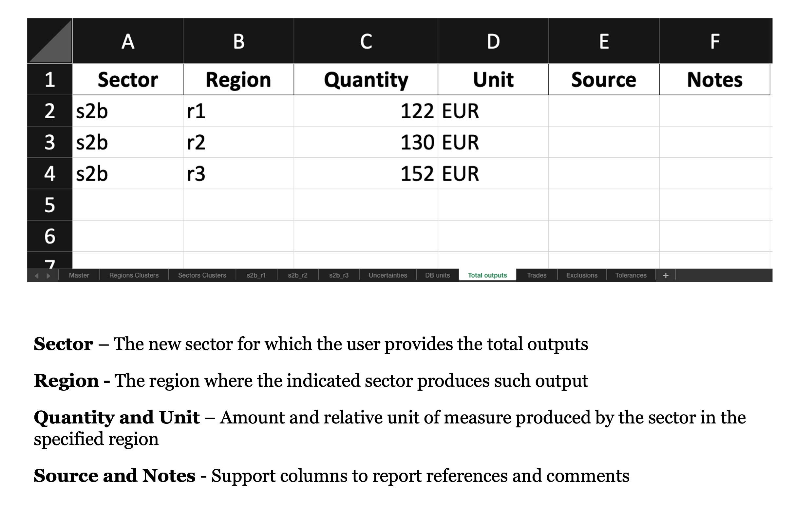Select the r3 region cell
Screen dimensions: 812x509
238,173
